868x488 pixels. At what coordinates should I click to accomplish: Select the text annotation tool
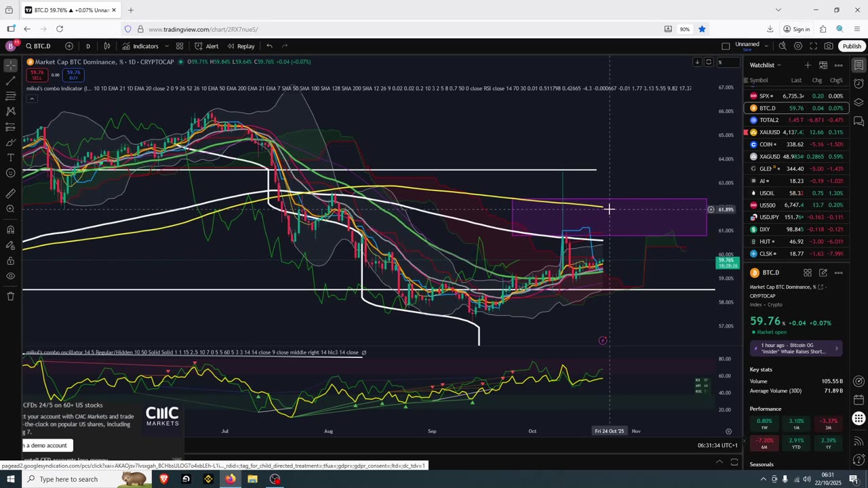point(11,157)
